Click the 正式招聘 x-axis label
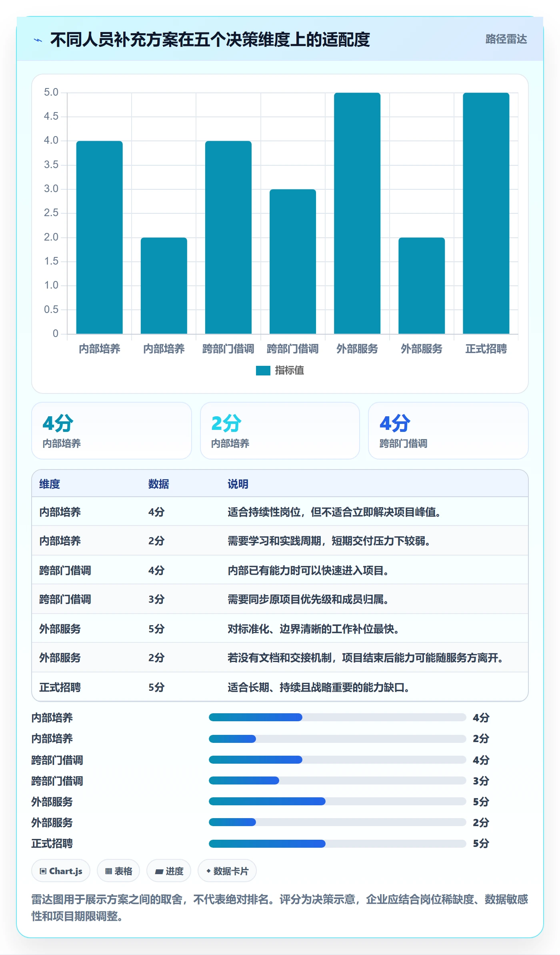This screenshot has height=955, width=560. click(486, 349)
